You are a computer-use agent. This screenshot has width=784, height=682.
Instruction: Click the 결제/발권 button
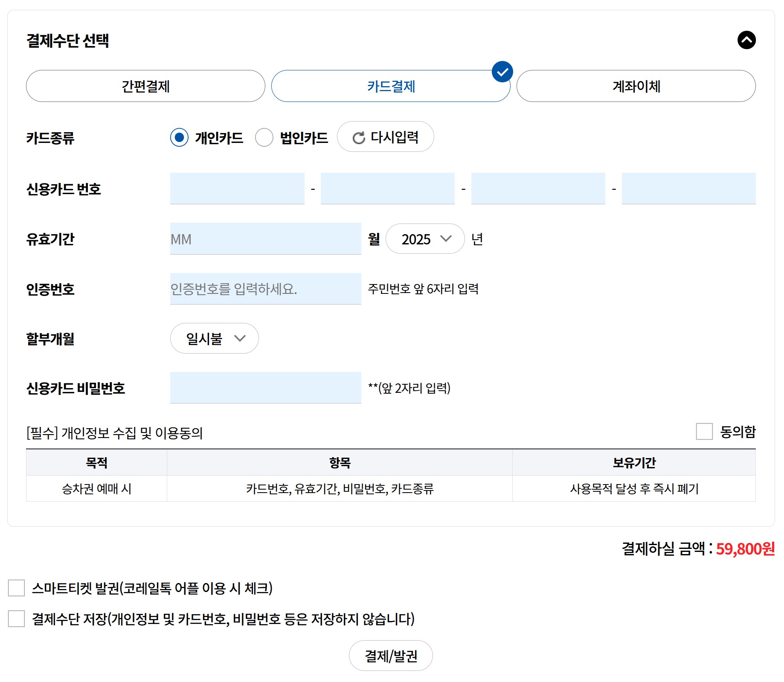(391, 656)
